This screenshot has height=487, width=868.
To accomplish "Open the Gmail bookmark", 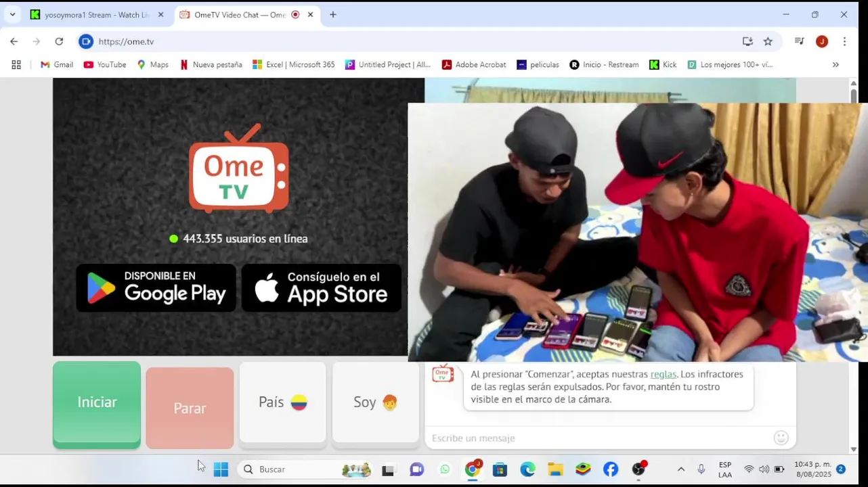I will [x=56, y=65].
